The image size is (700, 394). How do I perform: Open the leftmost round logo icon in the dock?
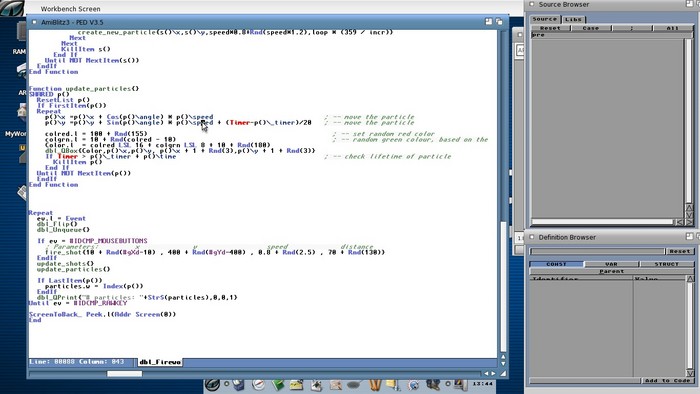coord(212,384)
